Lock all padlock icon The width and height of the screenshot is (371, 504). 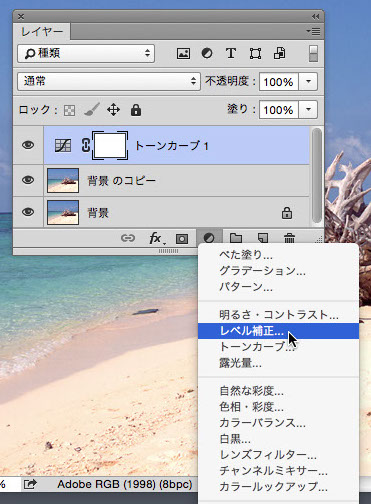[136, 110]
